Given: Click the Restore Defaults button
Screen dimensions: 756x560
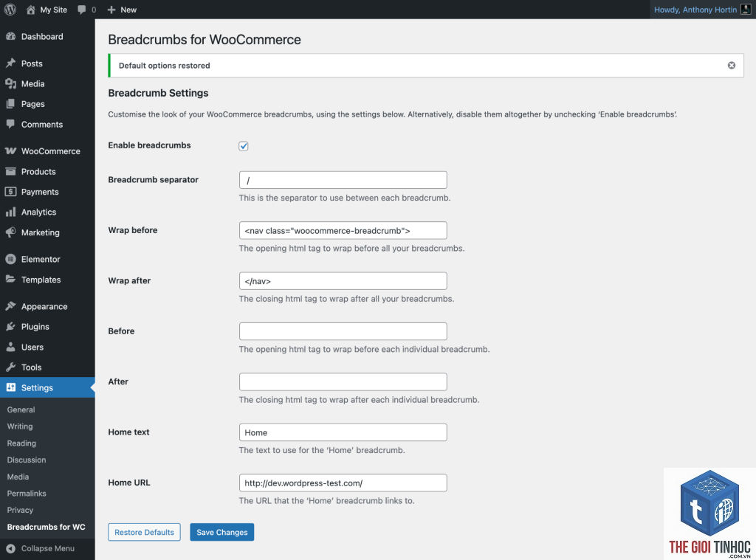Looking at the screenshot, I should [x=144, y=532].
